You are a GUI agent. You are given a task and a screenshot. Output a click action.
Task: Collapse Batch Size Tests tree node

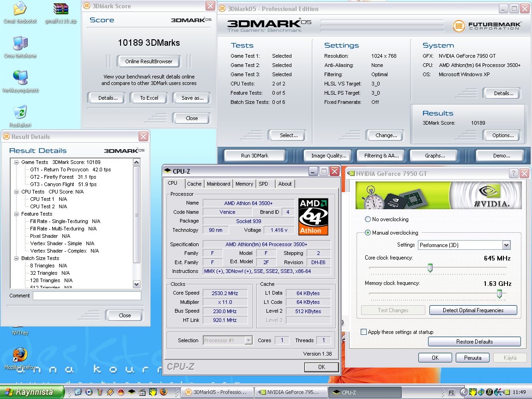click(16, 258)
